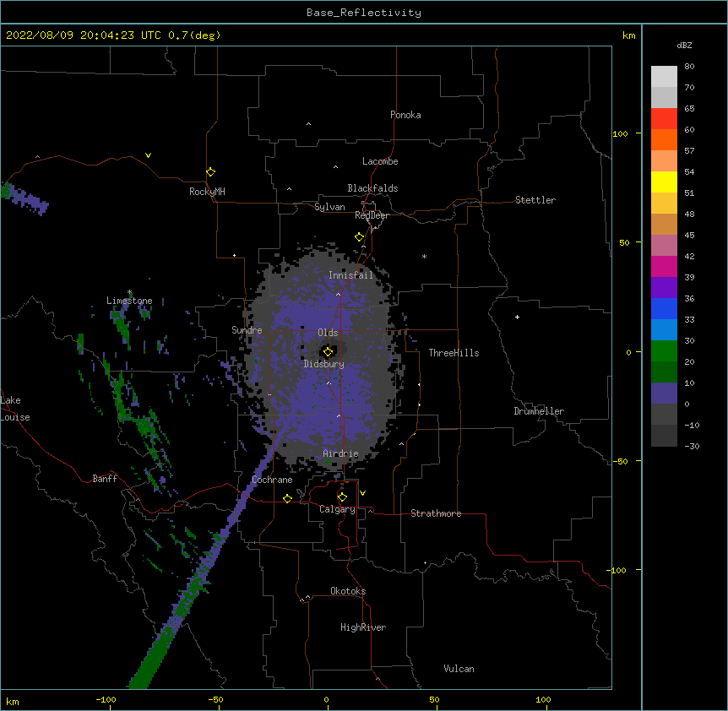
Task: Select the bright green 20–30 dBZ legend swatch
Action: [x=664, y=351]
